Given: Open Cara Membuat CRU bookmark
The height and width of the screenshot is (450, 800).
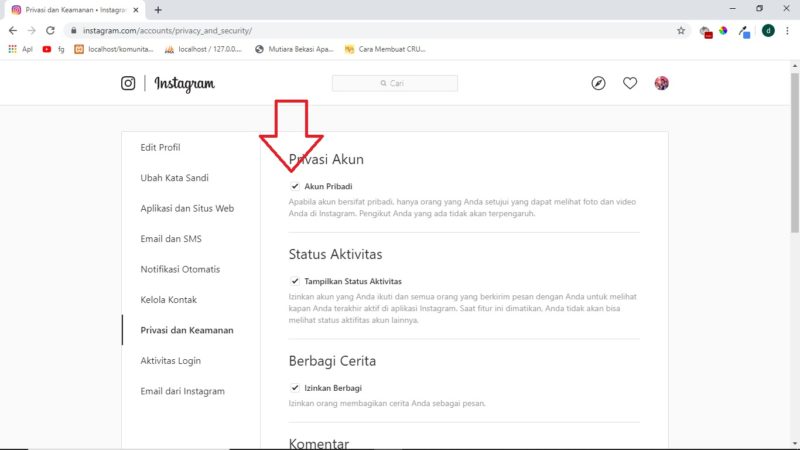Looking at the screenshot, I should pyautogui.click(x=385, y=49).
